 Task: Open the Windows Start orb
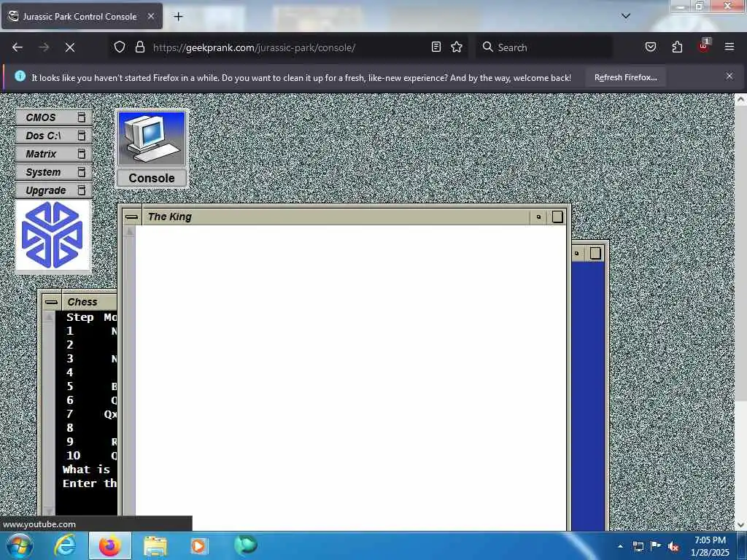pos(19,546)
